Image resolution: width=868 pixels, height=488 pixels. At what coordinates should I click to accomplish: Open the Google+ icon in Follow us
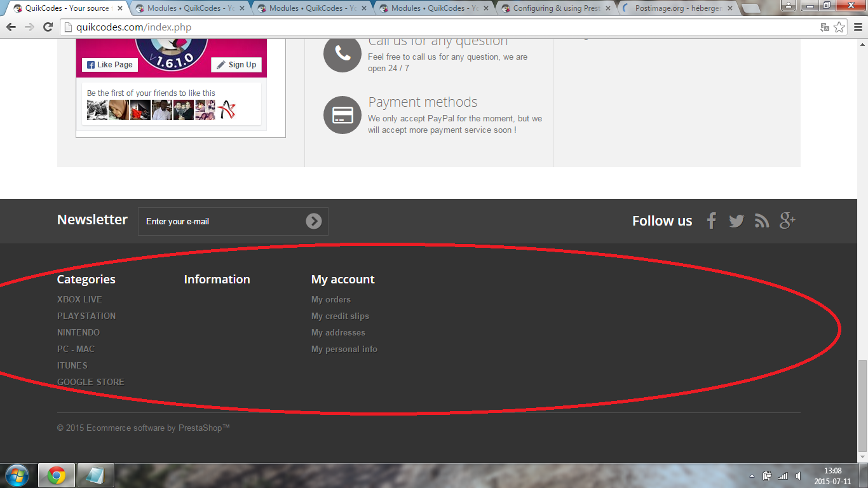(x=787, y=220)
